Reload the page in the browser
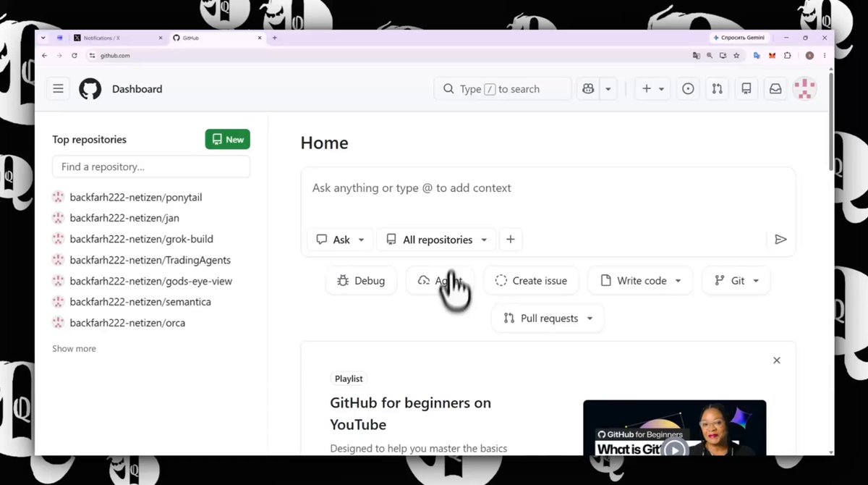 click(x=74, y=56)
